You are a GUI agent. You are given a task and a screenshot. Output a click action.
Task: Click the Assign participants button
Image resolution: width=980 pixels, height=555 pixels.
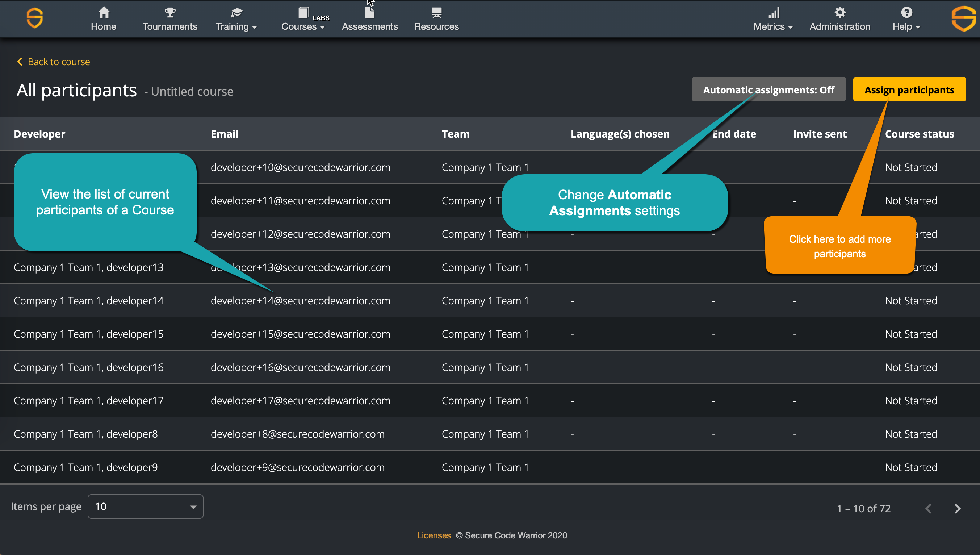pyautogui.click(x=909, y=89)
